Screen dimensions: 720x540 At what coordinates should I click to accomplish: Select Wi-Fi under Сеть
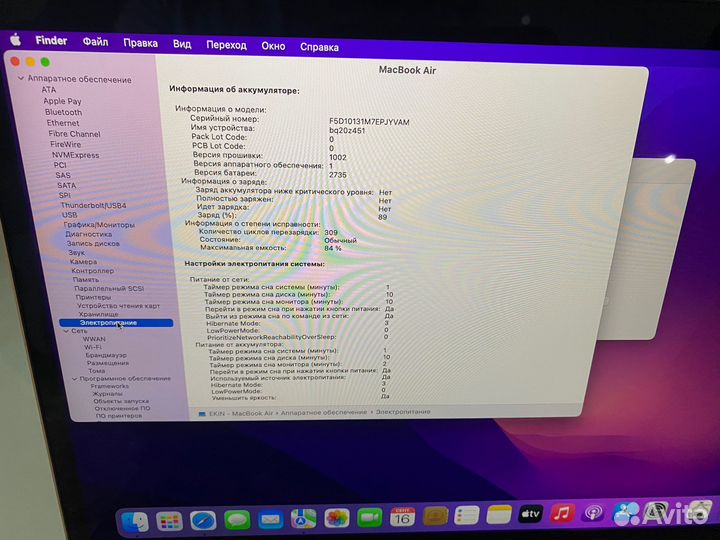pos(93,347)
